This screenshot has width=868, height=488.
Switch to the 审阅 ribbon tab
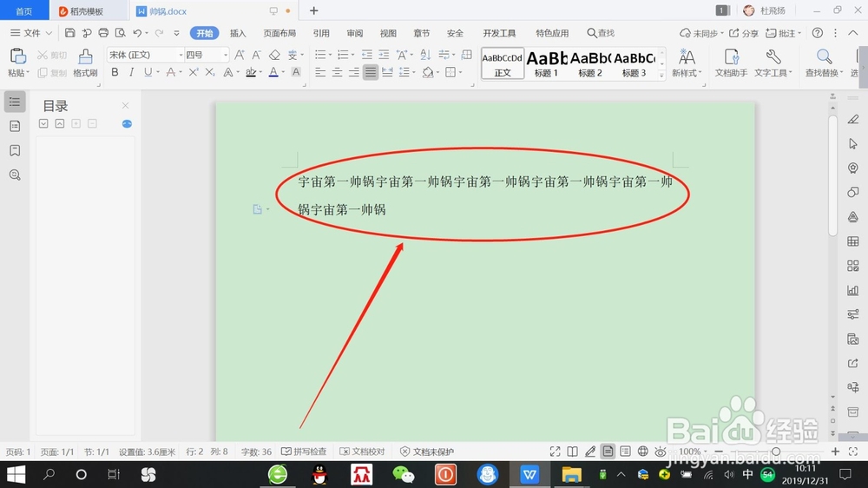tap(355, 33)
